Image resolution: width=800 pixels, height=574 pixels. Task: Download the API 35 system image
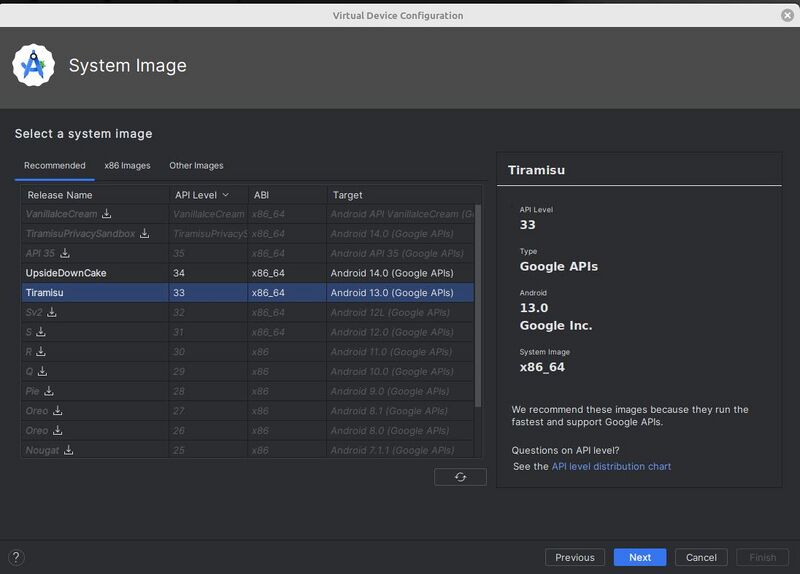(x=65, y=253)
